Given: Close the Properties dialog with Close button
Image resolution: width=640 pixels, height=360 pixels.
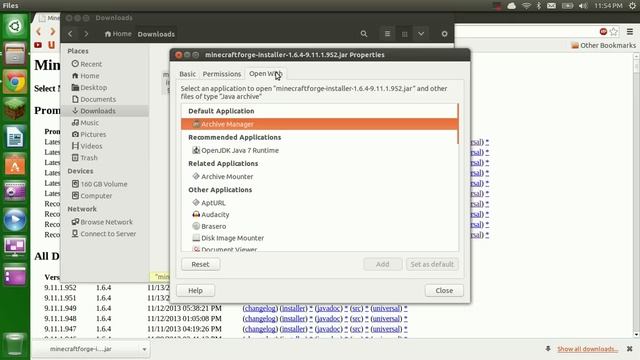Looking at the screenshot, I should pyautogui.click(x=444, y=291).
